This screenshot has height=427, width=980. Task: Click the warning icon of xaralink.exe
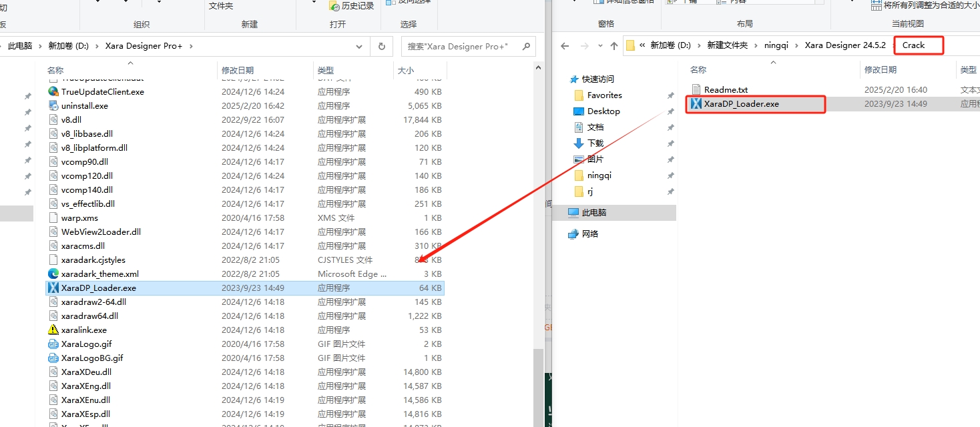click(x=53, y=330)
